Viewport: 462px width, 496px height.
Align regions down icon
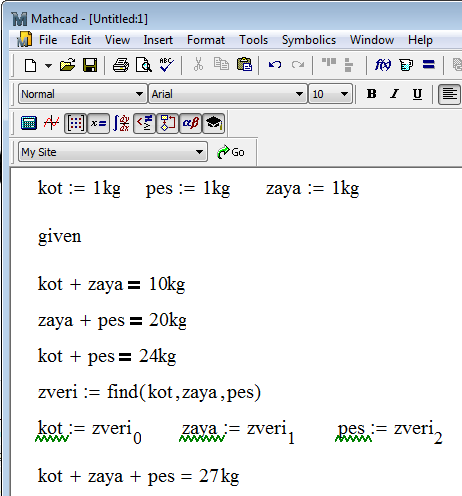click(349, 65)
